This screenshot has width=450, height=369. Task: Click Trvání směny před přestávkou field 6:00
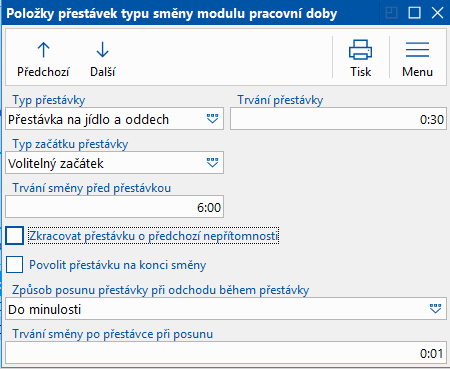pos(114,207)
